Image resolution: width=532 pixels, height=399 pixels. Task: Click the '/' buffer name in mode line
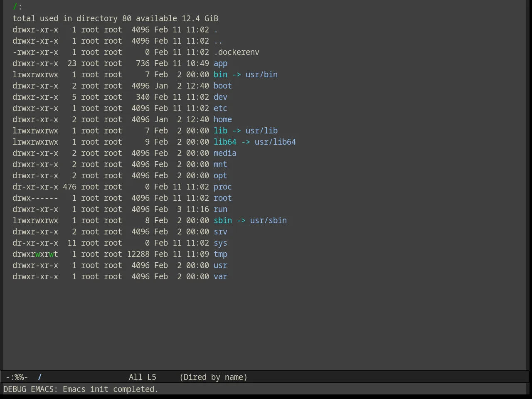click(x=40, y=377)
